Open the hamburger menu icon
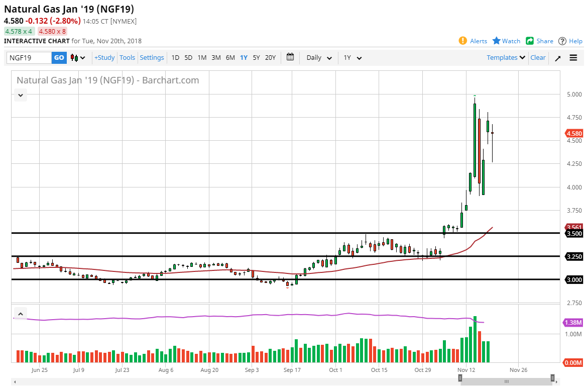The image size is (588, 386). click(573, 58)
